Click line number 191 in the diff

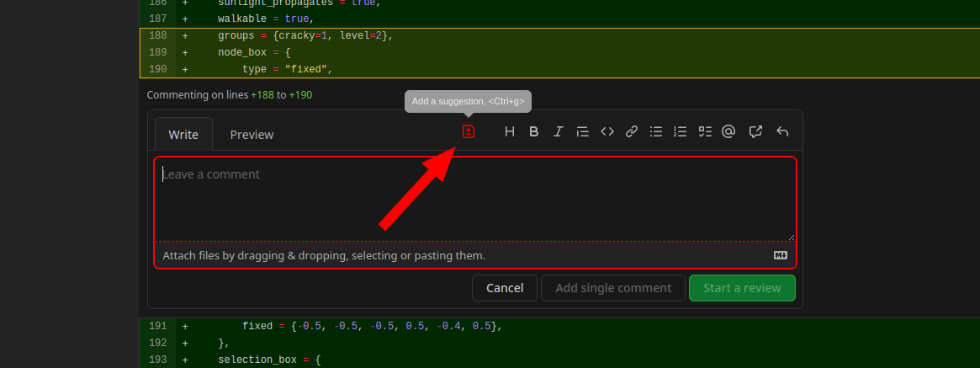click(157, 326)
